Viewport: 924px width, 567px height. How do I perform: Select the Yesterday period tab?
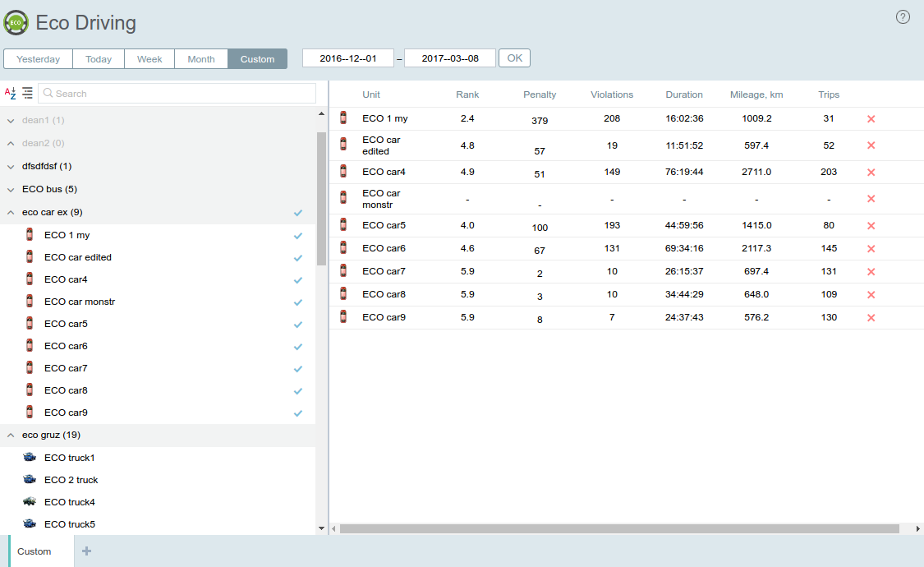click(x=39, y=59)
